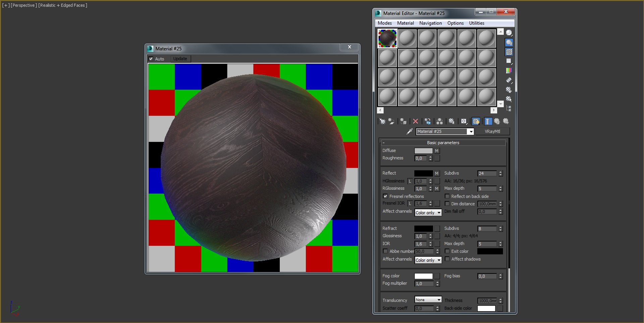Click the Make Unique icon
This screenshot has width=644, height=323.
click(439, 122)
